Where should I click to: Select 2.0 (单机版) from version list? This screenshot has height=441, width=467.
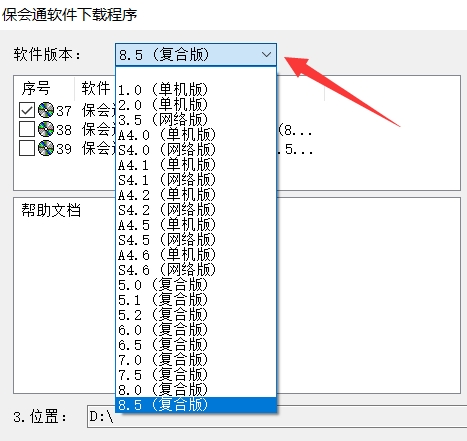196,104
